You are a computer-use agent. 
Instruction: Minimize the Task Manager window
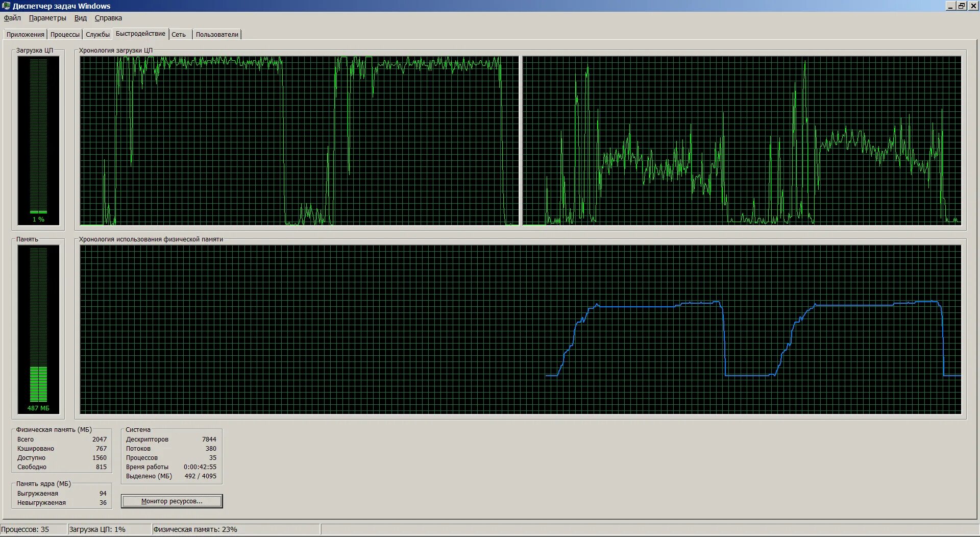coord(950,6)
